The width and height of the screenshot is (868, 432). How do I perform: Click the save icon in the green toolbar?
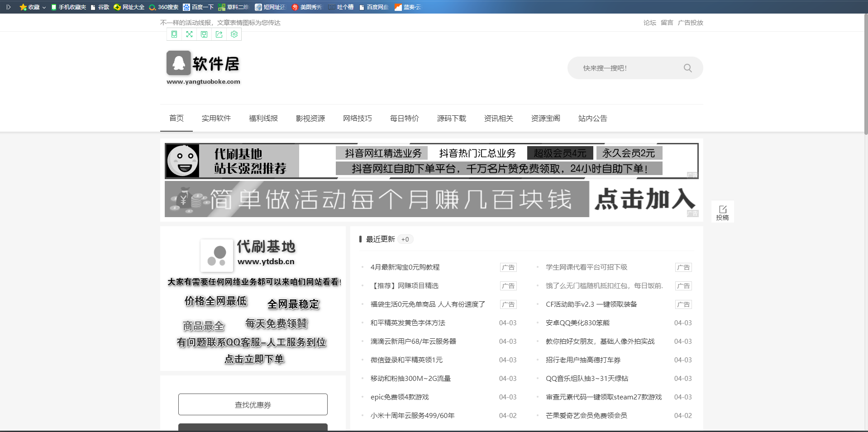[204, 34]
